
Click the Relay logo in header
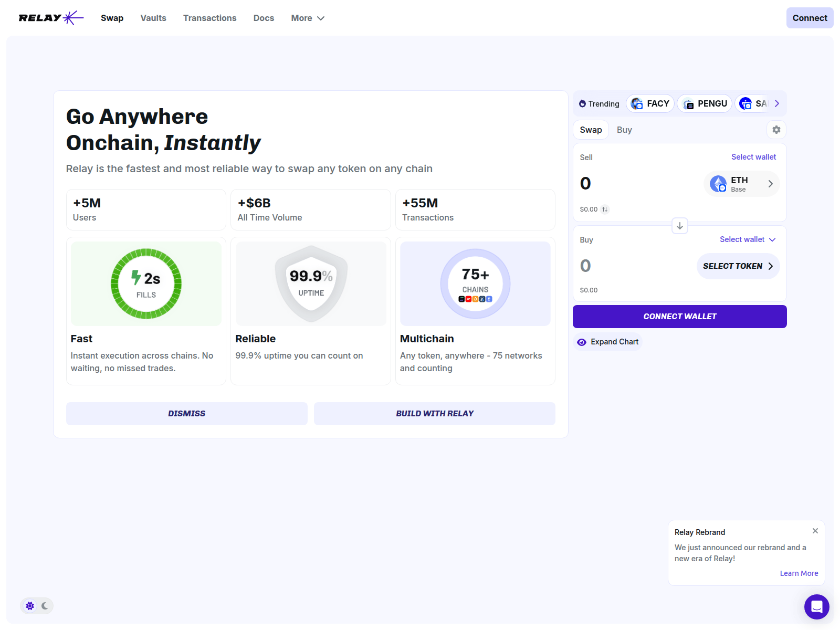pyautogui.click(x=51, y=18)
